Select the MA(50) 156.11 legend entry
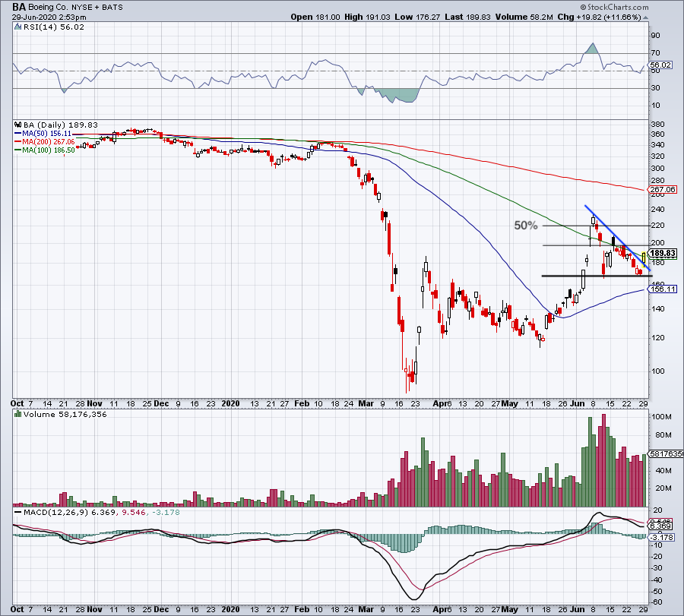Screen dimensions: 684x616 (43, 134)
